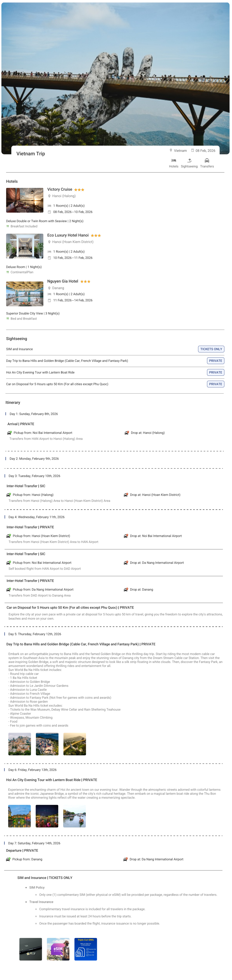Open first Hoi An lantern photo under Day 6
This screenshot has height=980, width=232.
[x=19, y=816]
